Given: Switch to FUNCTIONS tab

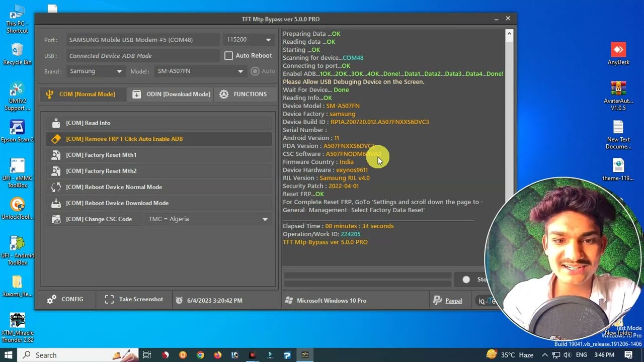Looking at the screenshot, I should click(246, 94).
